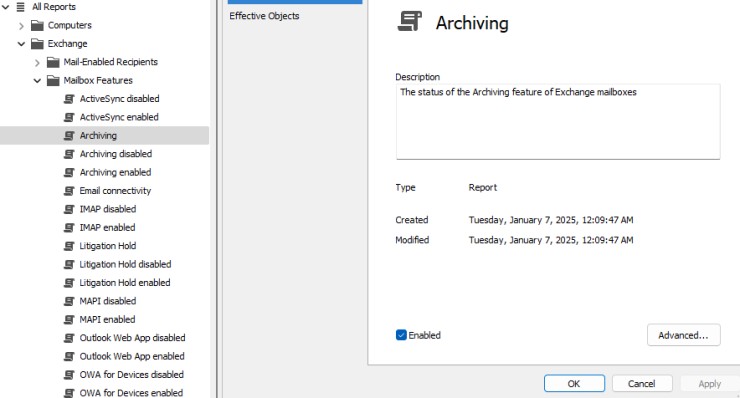
Task: Select OWA for Devices disabled report
Action: pyautogui.click(x=131, y=375)
